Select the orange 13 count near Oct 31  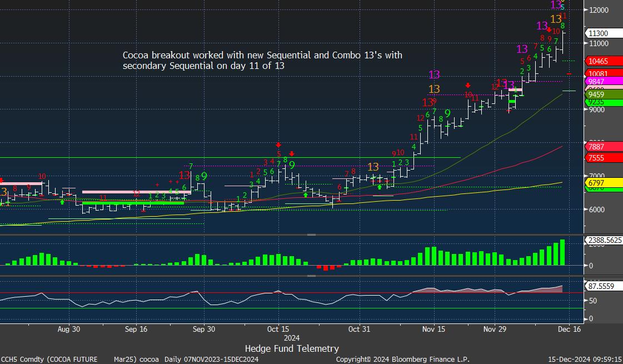coord(373,167)
